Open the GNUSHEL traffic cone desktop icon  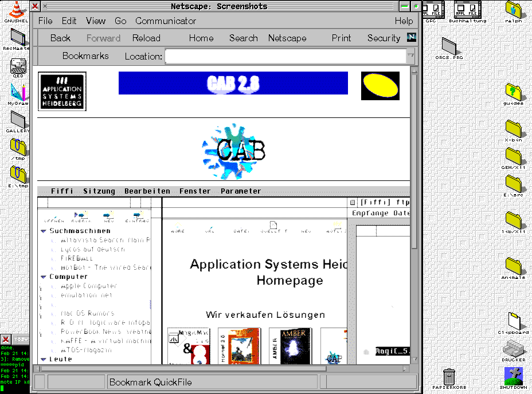tap(16, 10)
